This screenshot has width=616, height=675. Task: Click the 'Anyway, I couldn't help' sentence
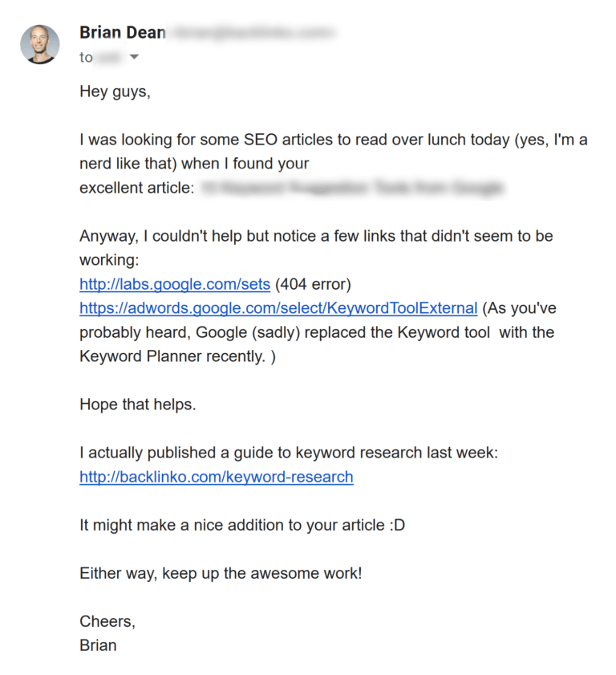pos(316,236)
